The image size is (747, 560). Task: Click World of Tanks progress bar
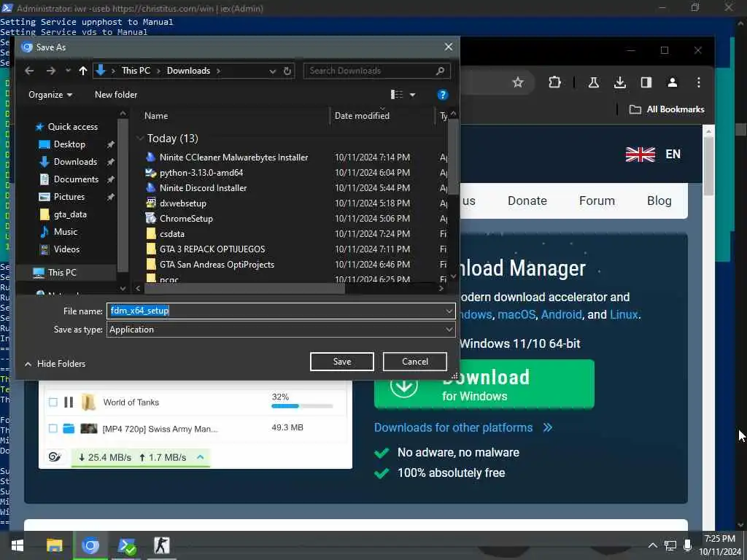(x=302, y=406)
